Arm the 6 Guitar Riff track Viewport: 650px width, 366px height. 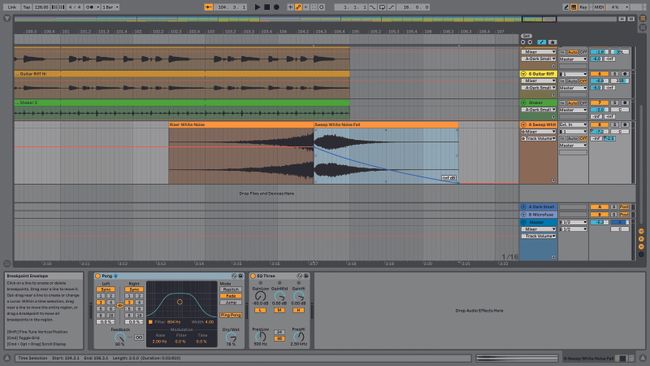pos(625,74)
